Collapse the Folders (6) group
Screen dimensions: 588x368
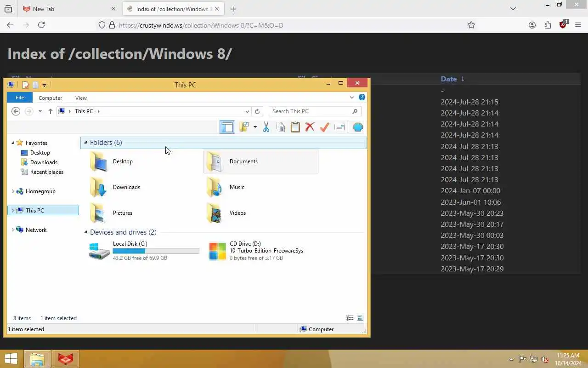tap(85, 143)
